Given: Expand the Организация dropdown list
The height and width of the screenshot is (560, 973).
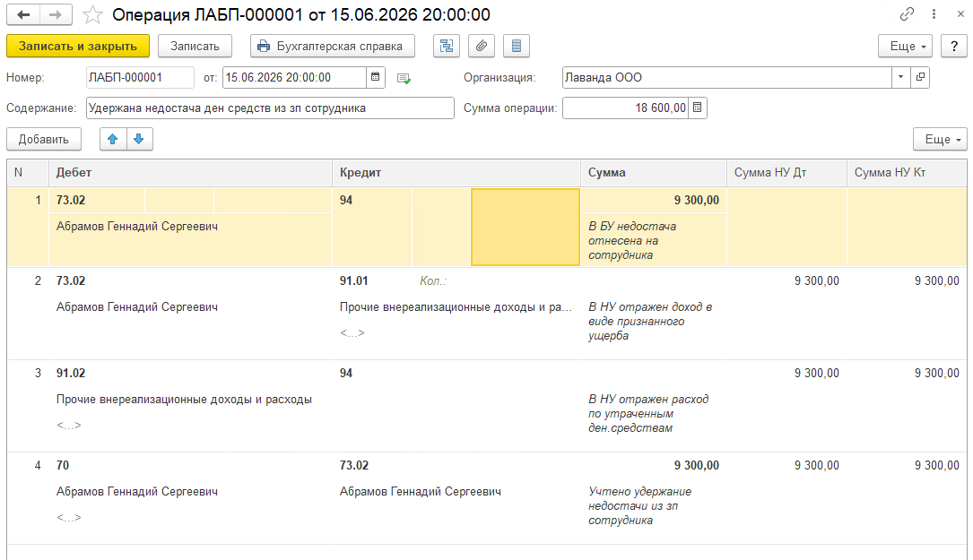Looking at the screenshot, I should (900, 78).
